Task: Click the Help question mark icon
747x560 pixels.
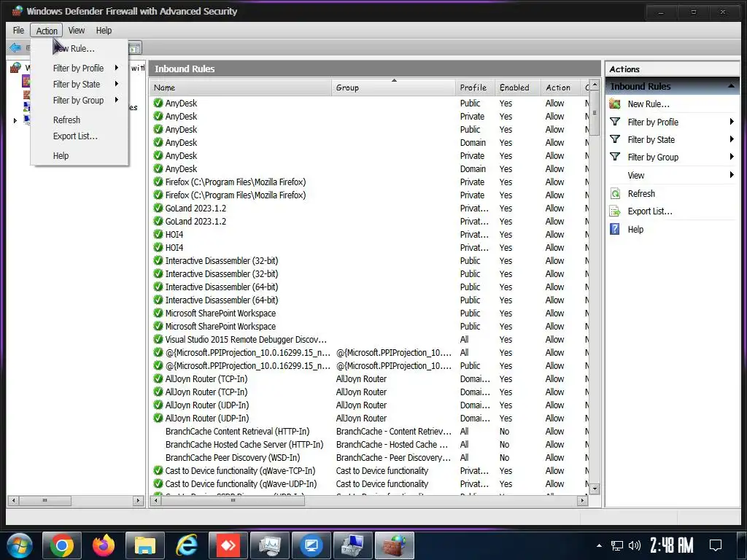Action: (x=615, y=229)
